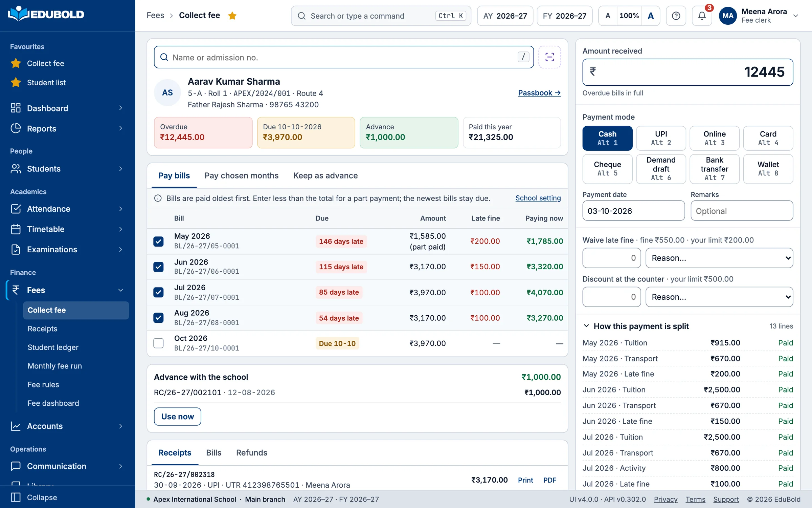This screenshot has height=508, width=812.
Task: Click the EduBold logo
Action: (x=46, y=14)
